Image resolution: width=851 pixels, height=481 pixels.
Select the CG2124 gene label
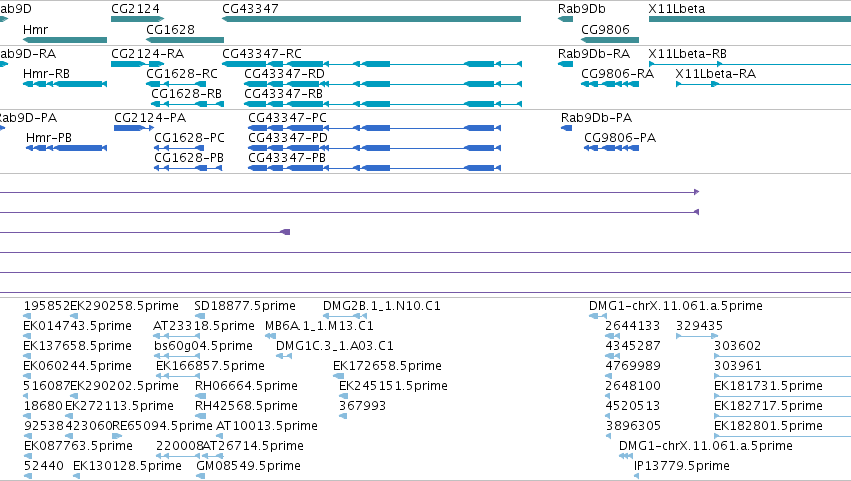135,9
